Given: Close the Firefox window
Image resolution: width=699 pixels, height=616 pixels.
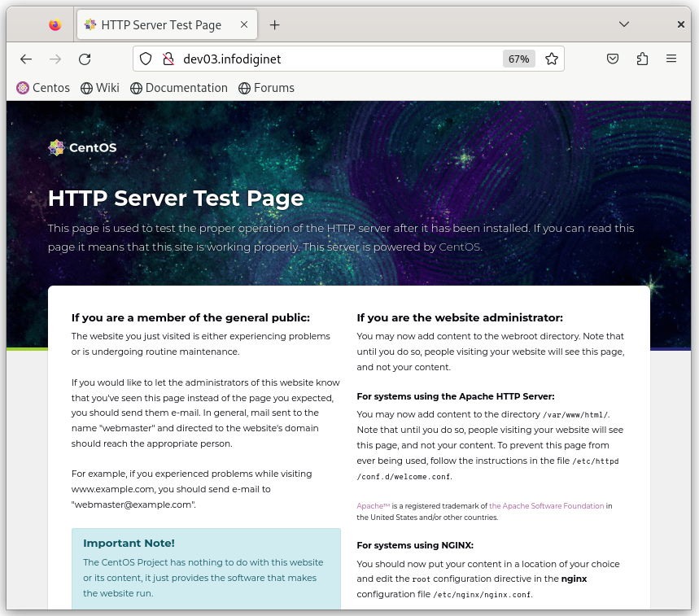Looking at the screenshot, I should pos(681,24).
